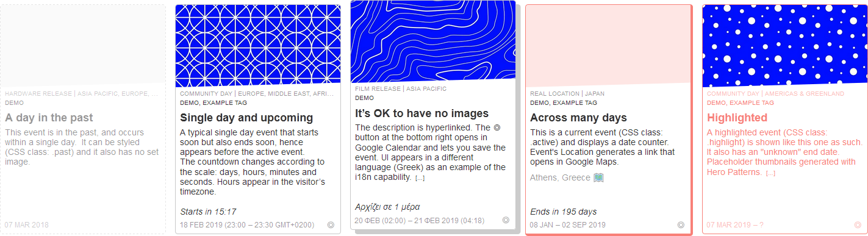Click the FILM RELEASE category label

click(378, 89)
